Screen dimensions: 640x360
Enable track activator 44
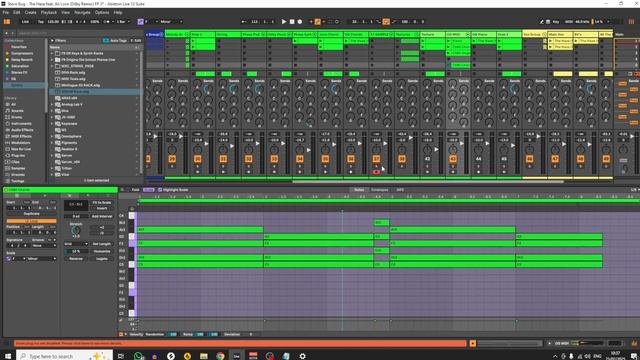click(478, 159)
